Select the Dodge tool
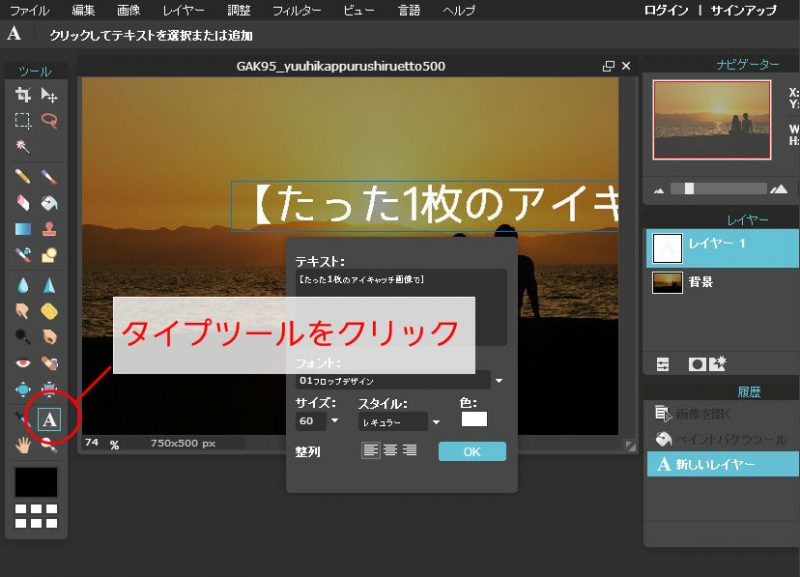Screen dimensions: 800x577 [x=23, y=337]
